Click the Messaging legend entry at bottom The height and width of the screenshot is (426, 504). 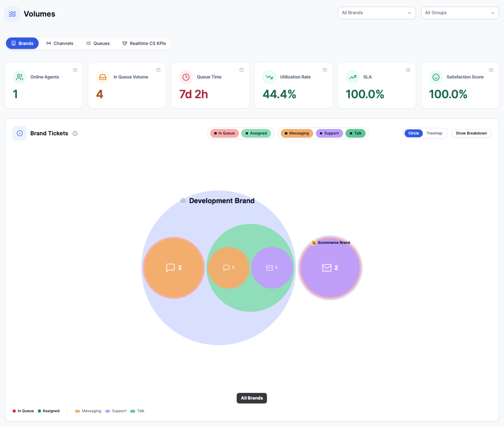pos(88,411)
